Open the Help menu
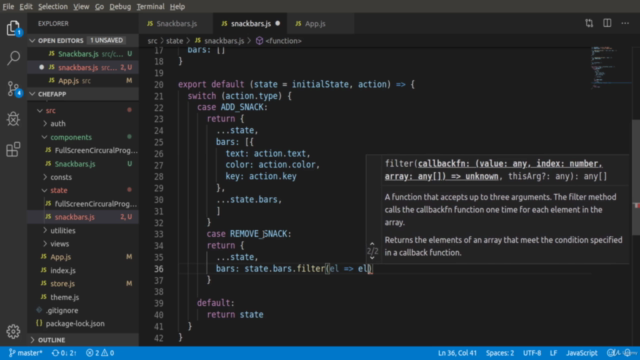This screenshot has height=360, width=640. (177, 7)
